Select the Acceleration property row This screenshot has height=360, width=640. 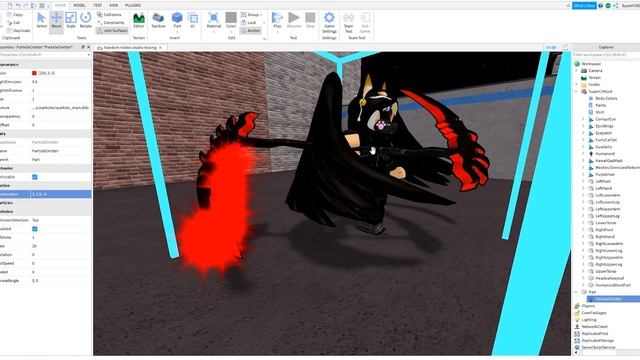tap(45, 194)
